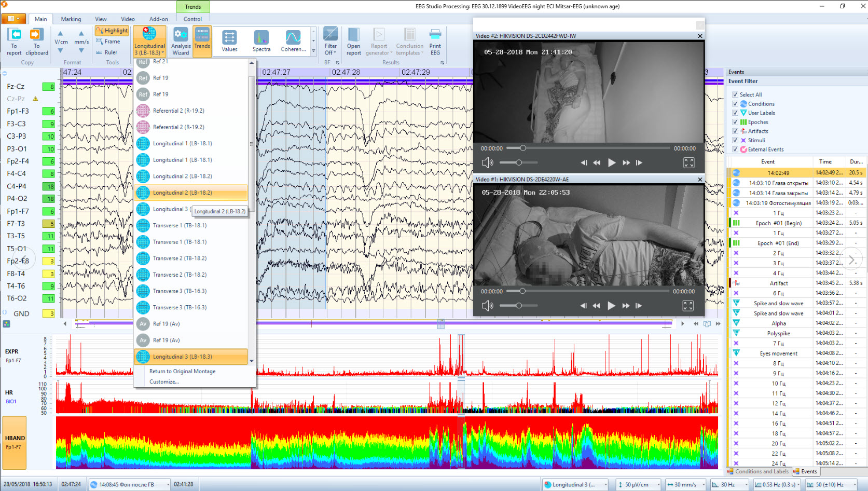Open the Coherence analysis tool
The width and height of the screenshot is (868, 491).
click(293, 38)
